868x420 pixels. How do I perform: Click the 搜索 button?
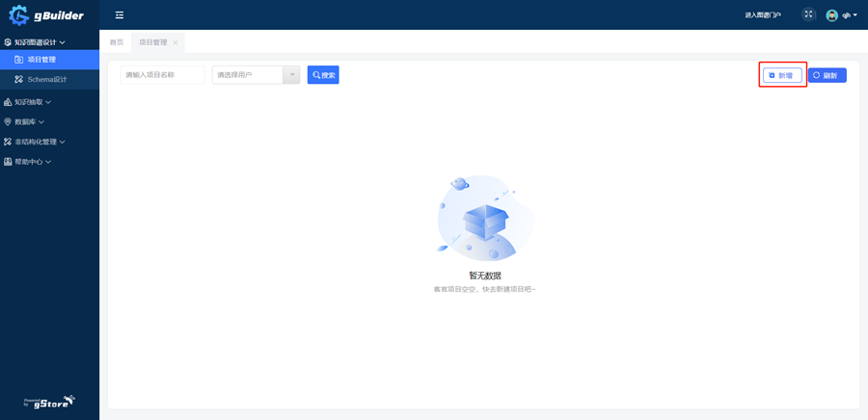point(323,74)
